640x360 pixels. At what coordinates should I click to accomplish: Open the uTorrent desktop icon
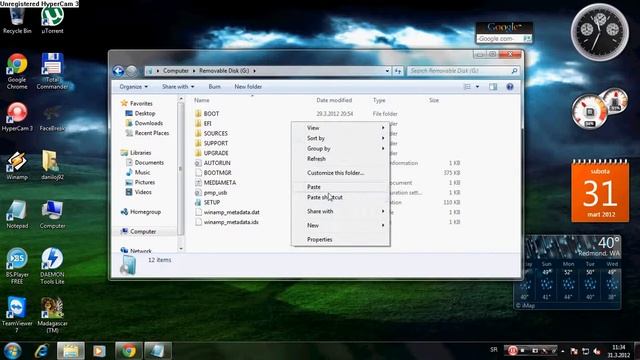(x=52, y=20)
